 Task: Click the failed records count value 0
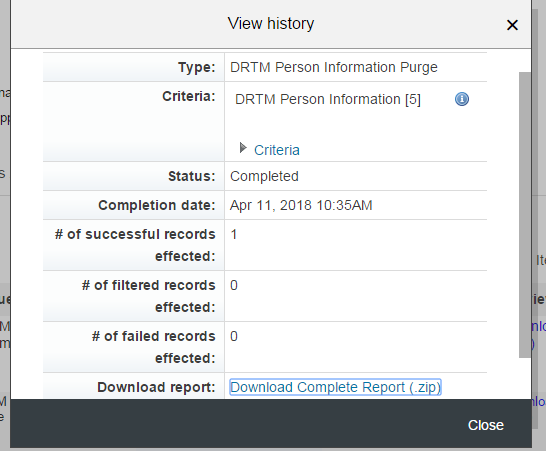point(234,336)
